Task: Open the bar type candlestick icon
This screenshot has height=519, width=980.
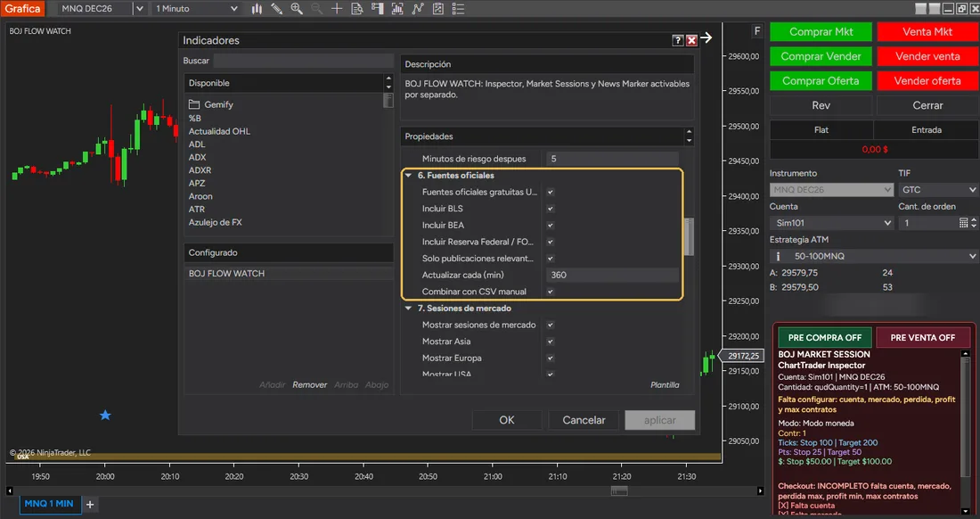Action: click(257, 9)
